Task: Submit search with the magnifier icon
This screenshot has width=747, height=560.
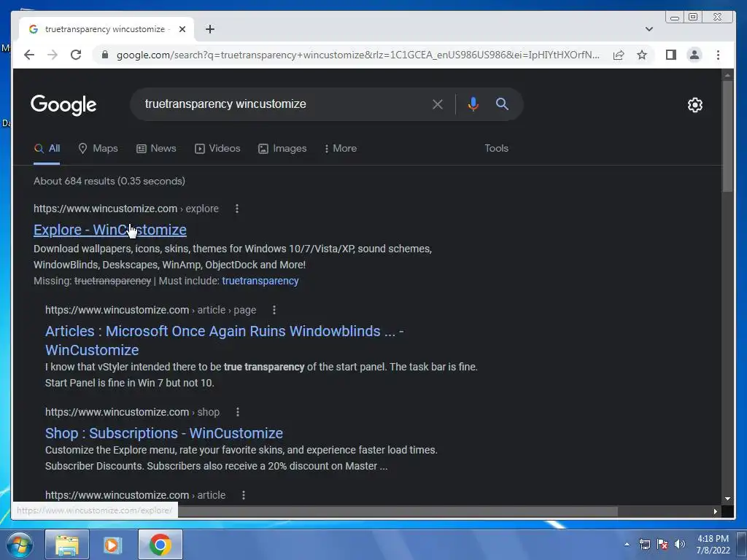Action: tap(502, 104)
